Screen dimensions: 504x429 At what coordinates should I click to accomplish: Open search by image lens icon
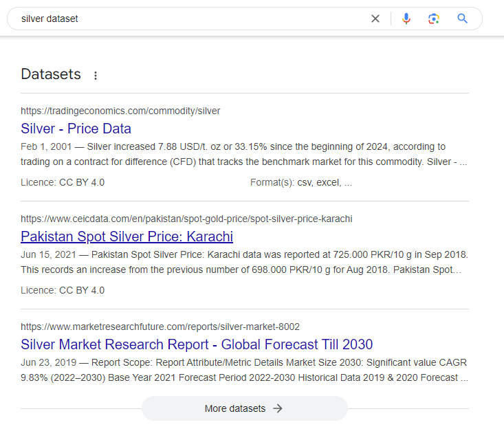tap(434, 19)
